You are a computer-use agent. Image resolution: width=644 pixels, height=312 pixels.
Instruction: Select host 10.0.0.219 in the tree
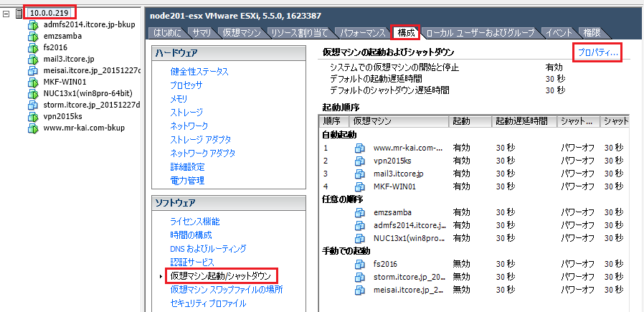[x=49, y=13]
